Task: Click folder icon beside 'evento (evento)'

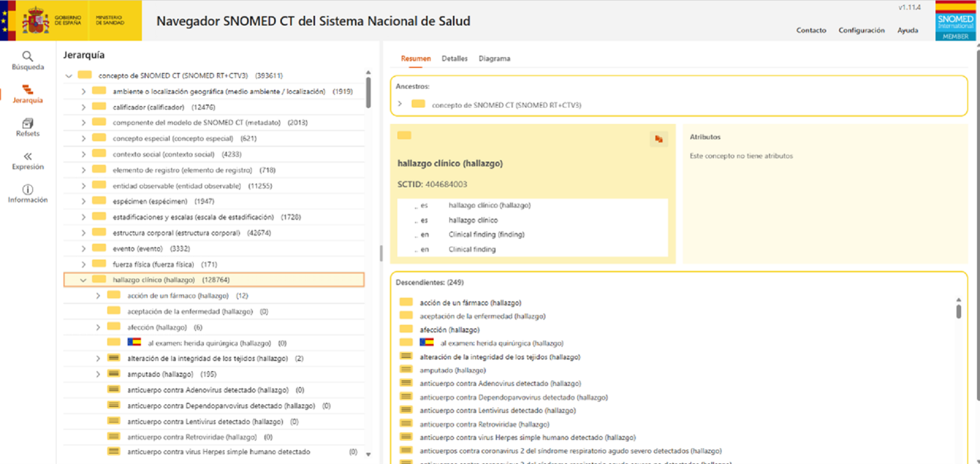Action: pos(99,248)
